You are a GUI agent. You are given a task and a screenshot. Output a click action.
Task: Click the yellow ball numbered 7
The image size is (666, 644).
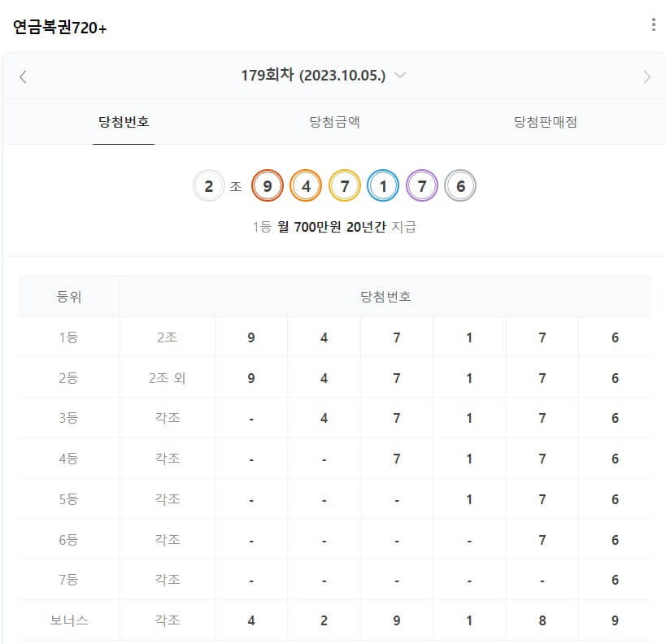(x=345, y=185)
